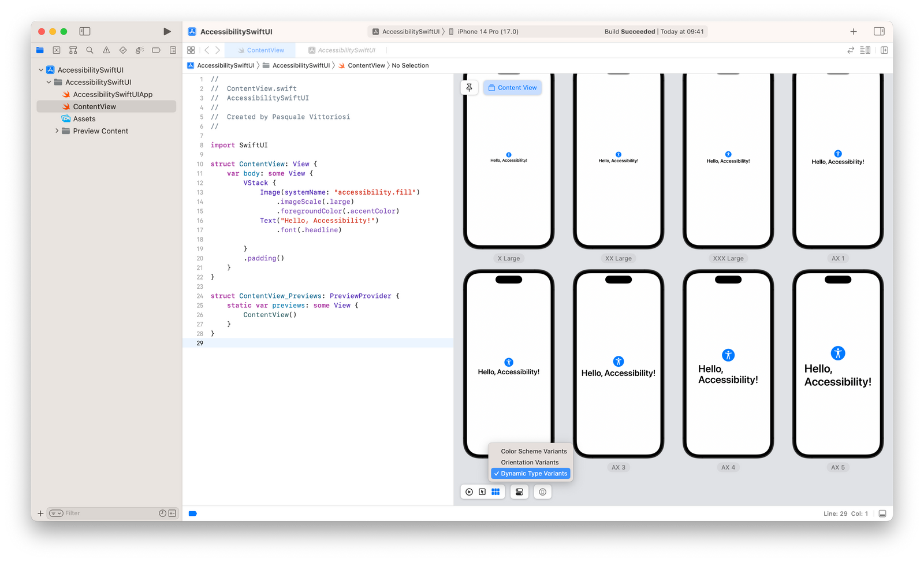
Task: Click the Content View selection button
Action: click(x=512, y=87)
